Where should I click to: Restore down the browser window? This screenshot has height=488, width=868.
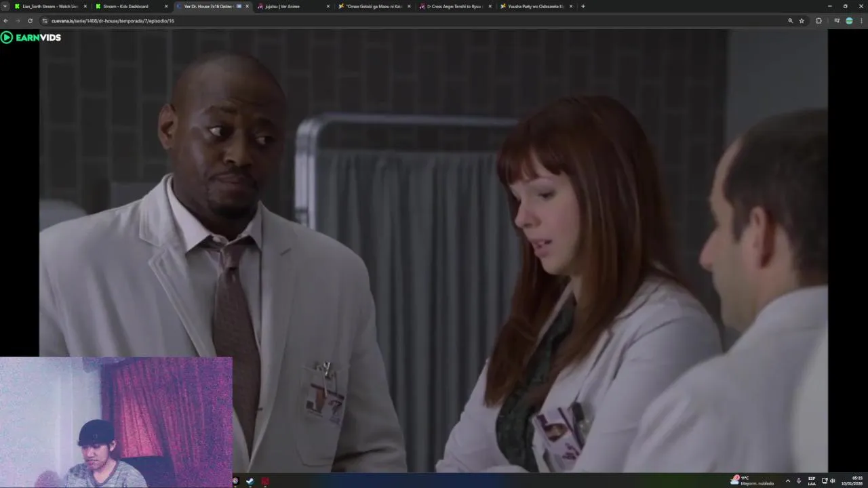(845, 6)
